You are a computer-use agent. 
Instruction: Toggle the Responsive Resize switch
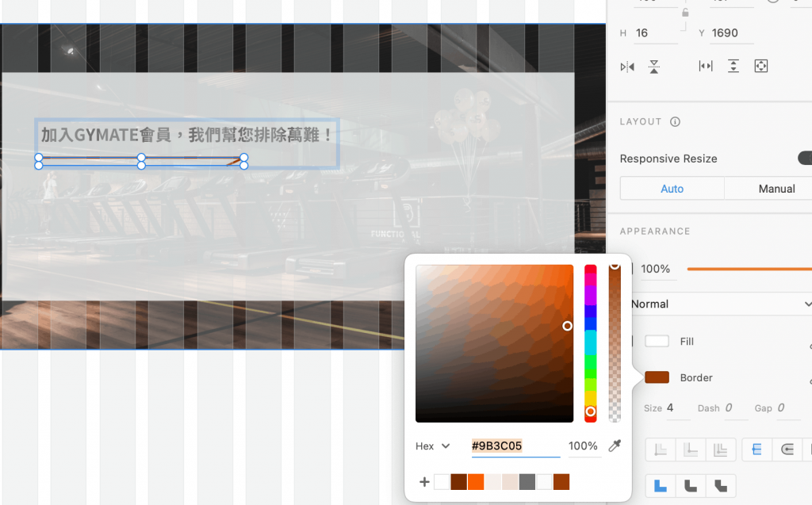(x=805, y=158)
